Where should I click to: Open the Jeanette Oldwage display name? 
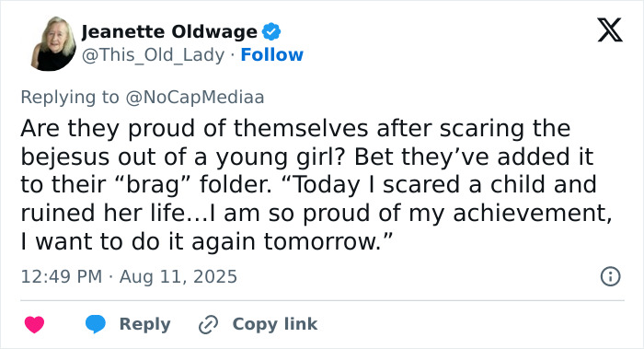tap(169, 31)
